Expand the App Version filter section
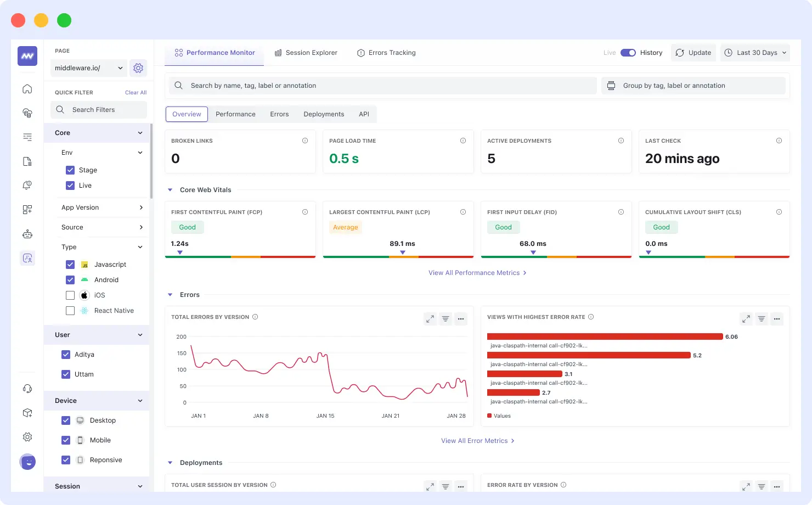Image resolution: width=812 pixels, height=505 pixels. coord(100,207)
